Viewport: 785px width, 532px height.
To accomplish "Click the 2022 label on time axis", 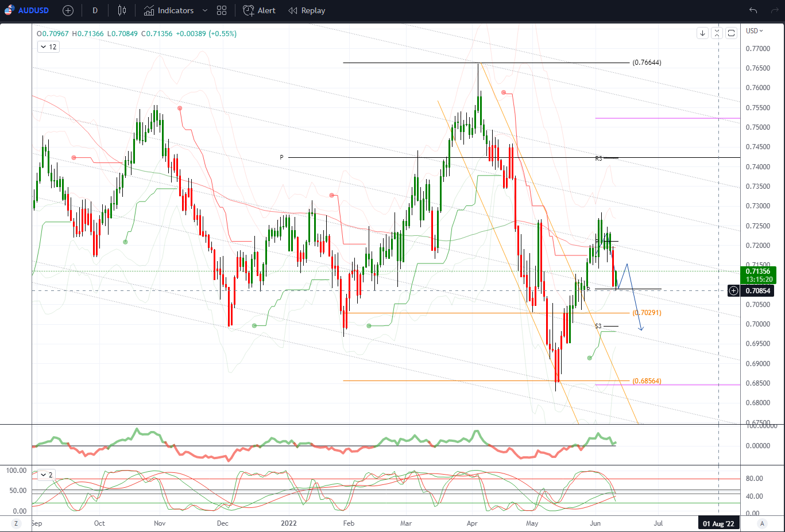I will 289,523.
